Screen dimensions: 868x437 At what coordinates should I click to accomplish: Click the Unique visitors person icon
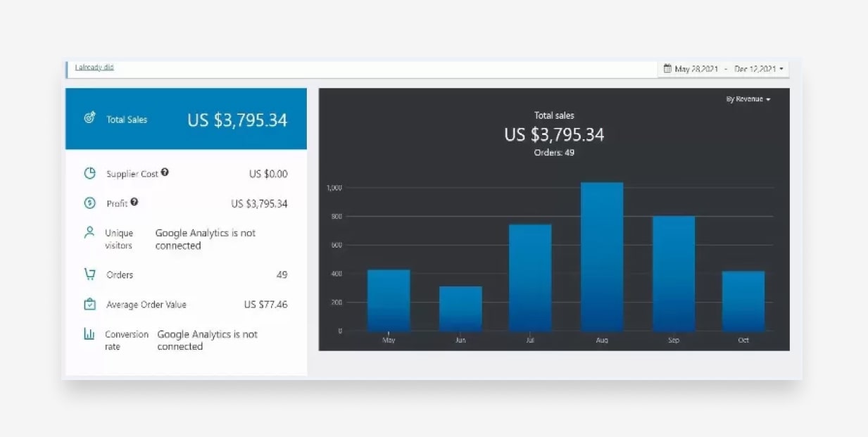[89, 232]
